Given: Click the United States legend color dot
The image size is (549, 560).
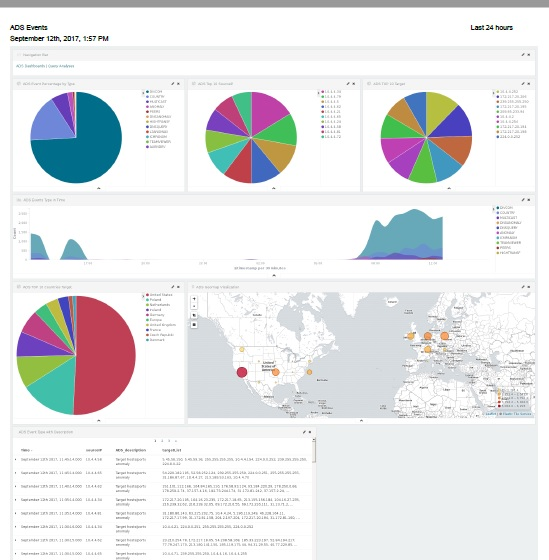Looking at the screenshot, I should click(148, 295).
